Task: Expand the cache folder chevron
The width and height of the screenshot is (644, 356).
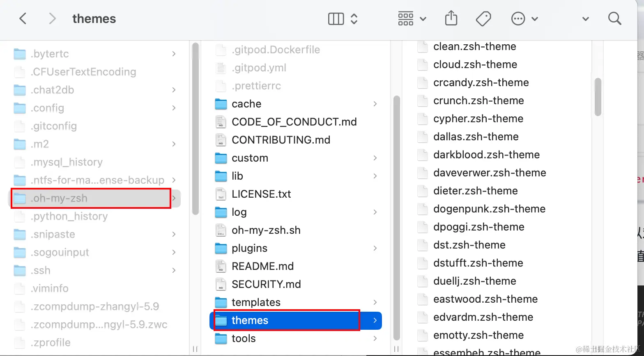Action: pyautogui.click(x=375, y=104)
